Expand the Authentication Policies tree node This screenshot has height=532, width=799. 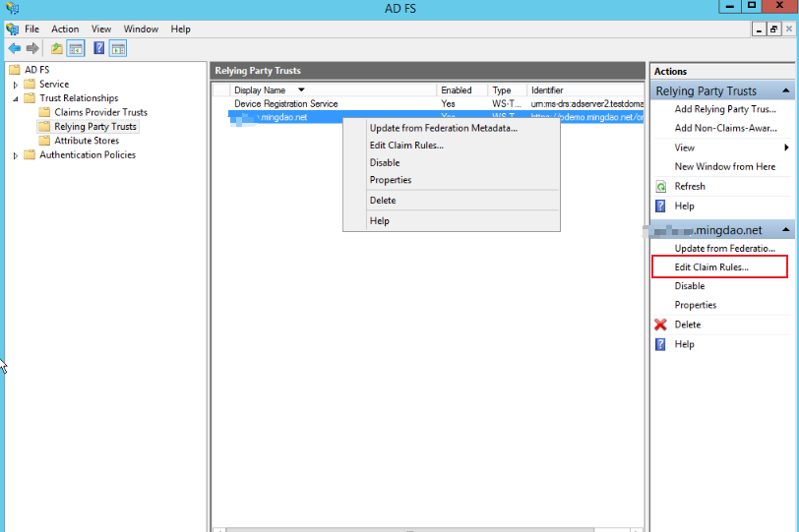(x=16, y=155)
